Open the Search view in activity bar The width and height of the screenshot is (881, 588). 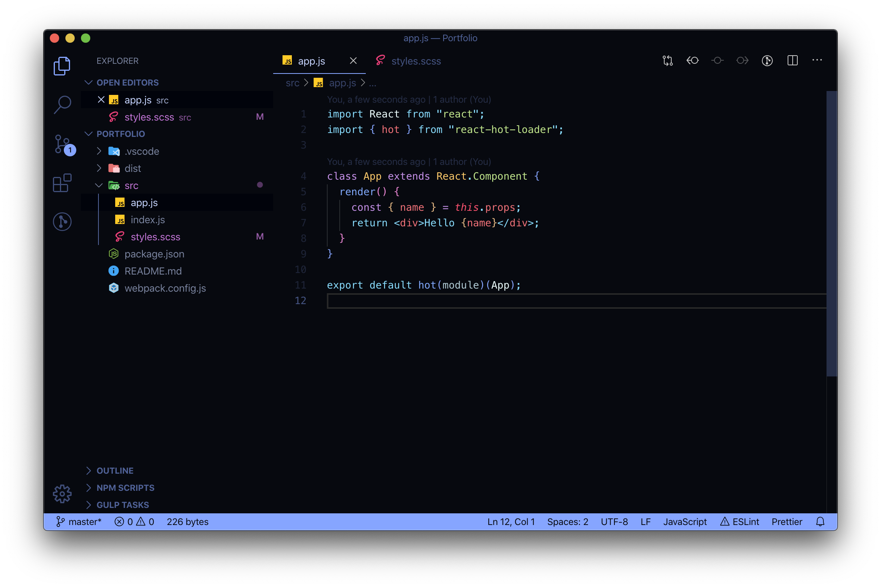pos(62,104)
